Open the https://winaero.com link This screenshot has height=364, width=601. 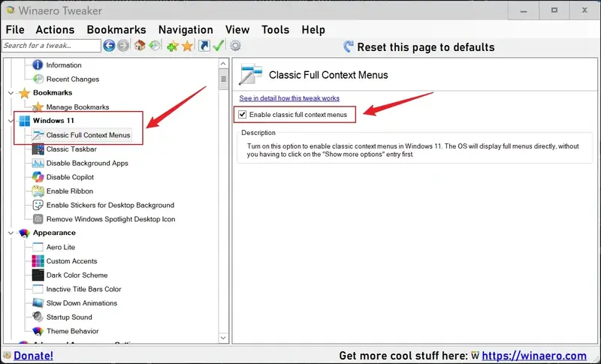[x=534, y=356]
